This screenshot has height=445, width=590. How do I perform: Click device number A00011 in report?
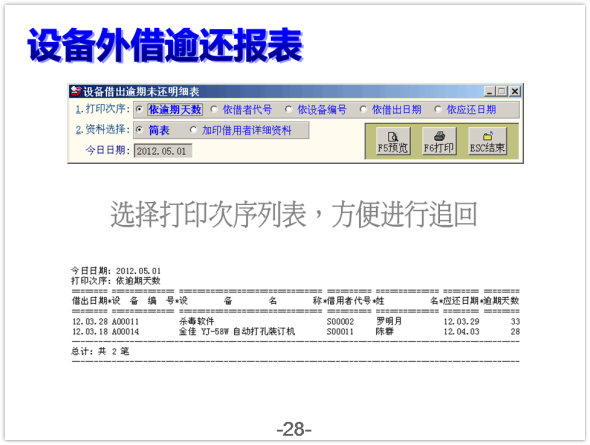pos(125,322)
